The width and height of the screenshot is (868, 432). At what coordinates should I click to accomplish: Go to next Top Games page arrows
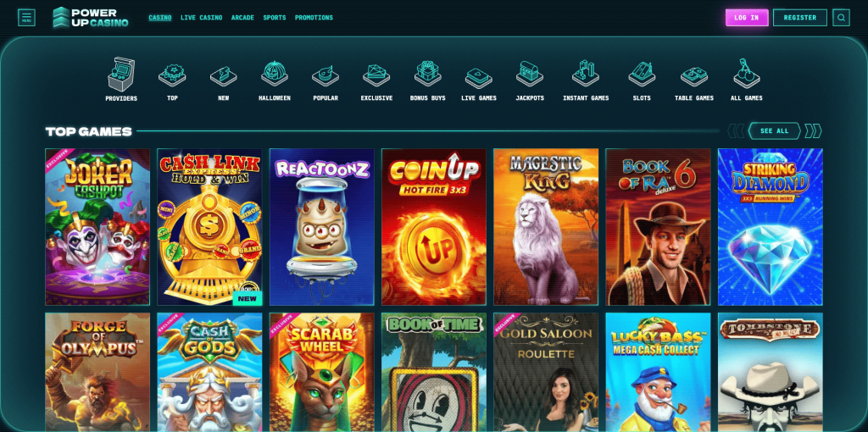click(x=813, y=131)
